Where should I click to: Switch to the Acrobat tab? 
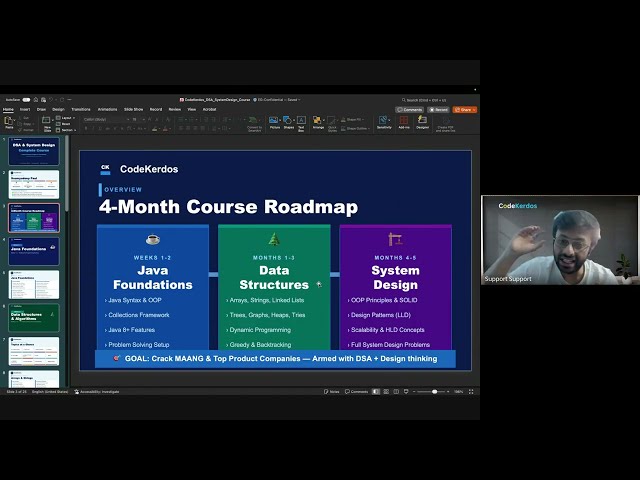[x=209, y=109]
